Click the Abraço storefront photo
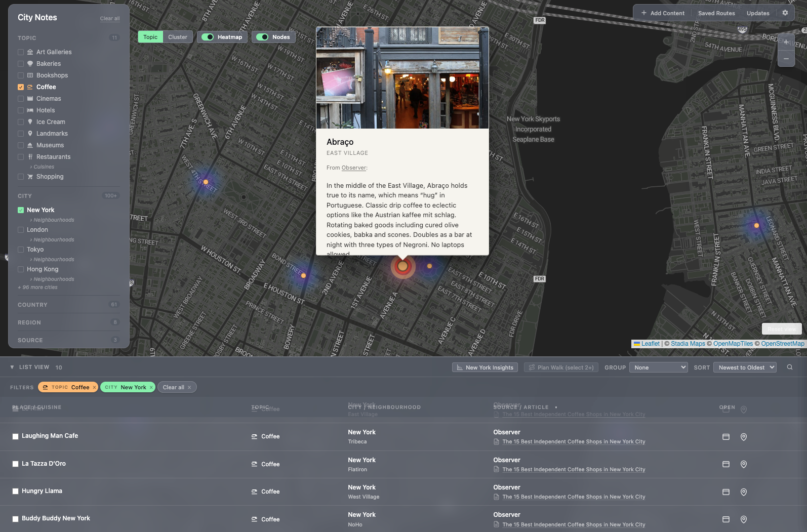 point(402,78)
